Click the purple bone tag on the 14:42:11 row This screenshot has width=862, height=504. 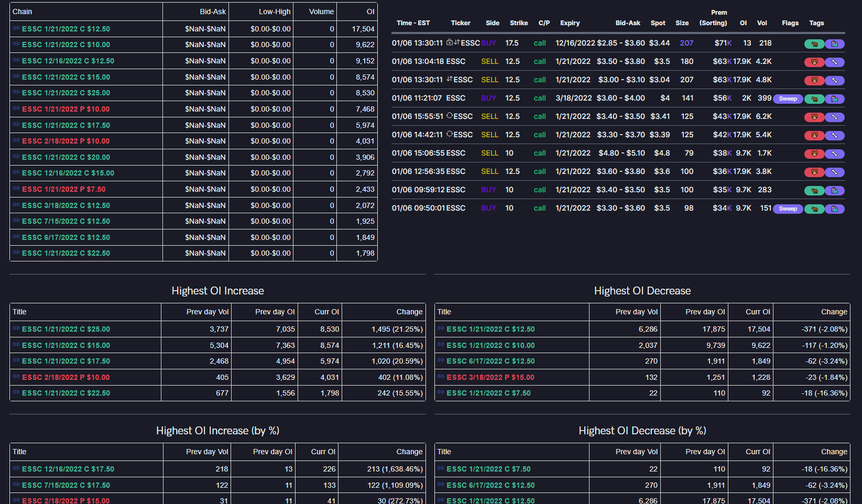tap(835, 136)
